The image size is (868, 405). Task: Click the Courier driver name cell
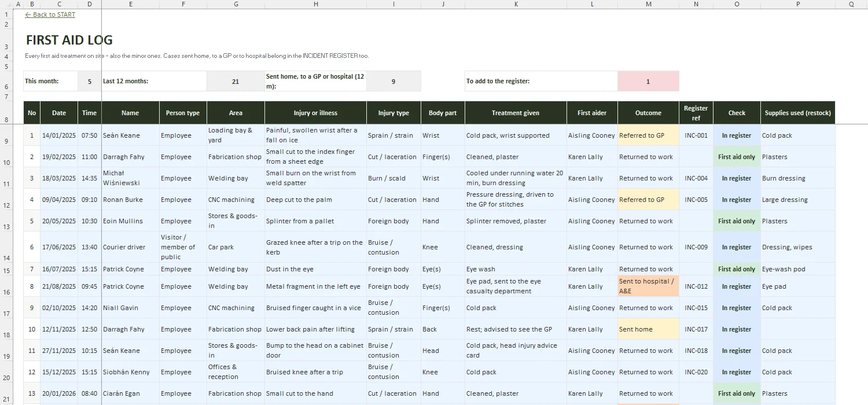pyautogui.click(x=130, y=247)
